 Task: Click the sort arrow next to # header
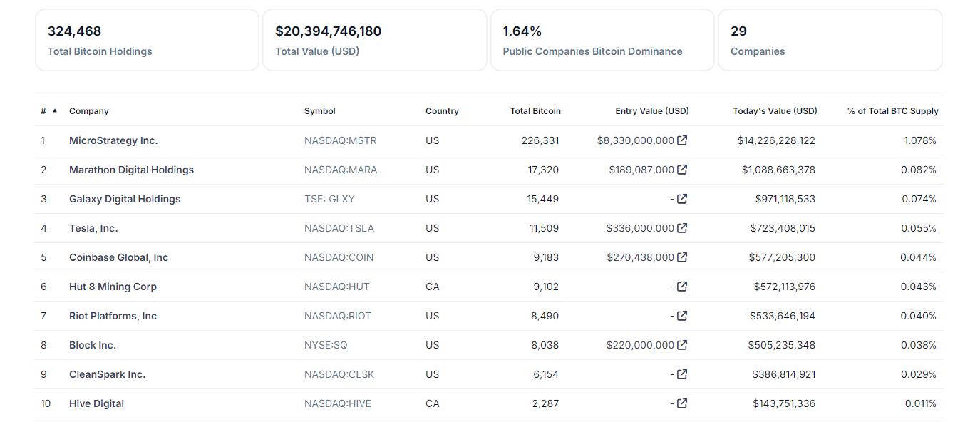(55, 110)
